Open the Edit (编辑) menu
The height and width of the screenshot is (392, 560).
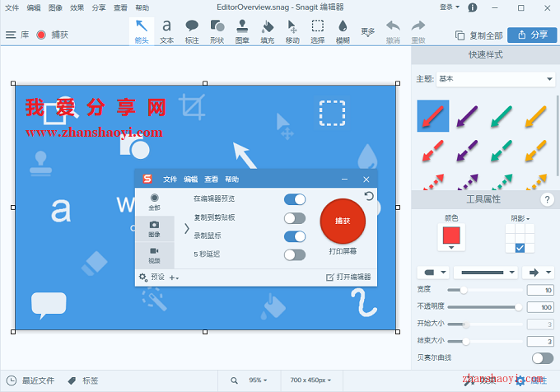(x=34, y=7)
